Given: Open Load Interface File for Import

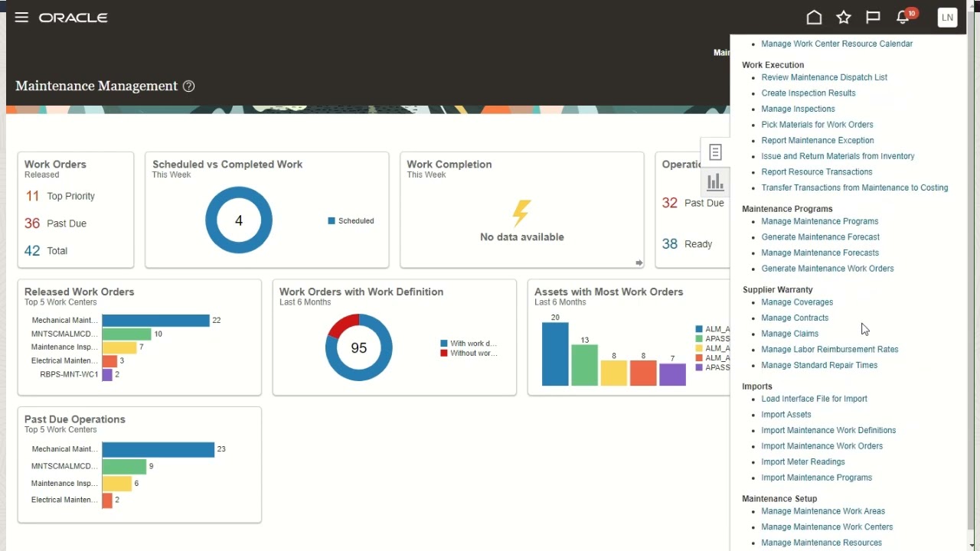Looking at the screenshot, I should pos(814,399).
